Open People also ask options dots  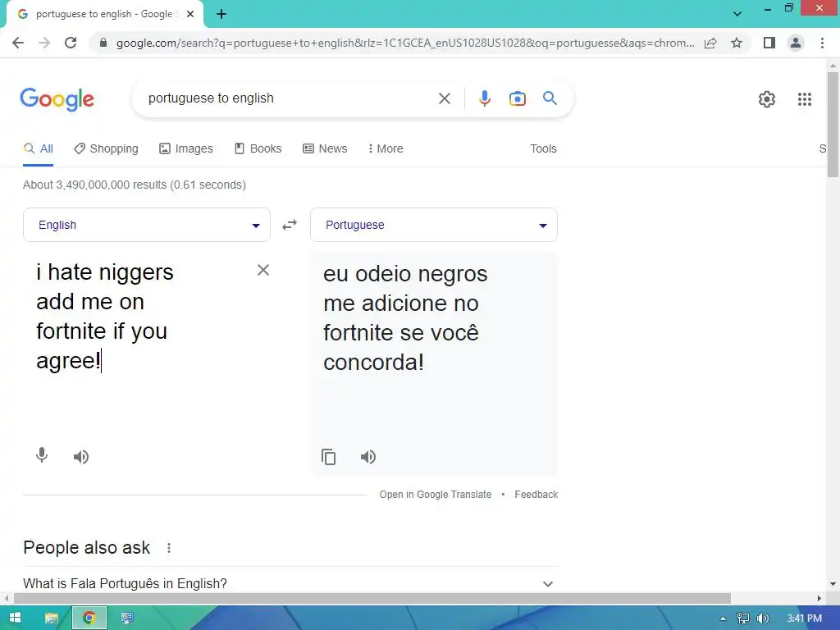169,548
